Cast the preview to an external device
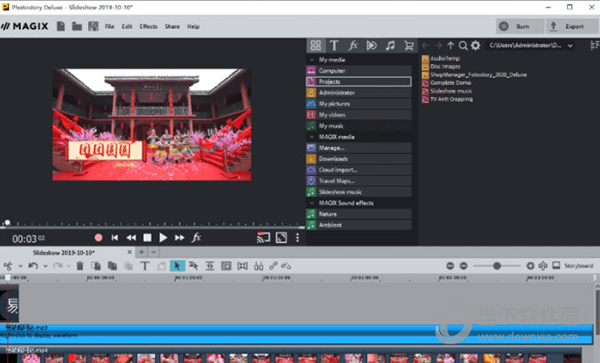 point(263,238)
